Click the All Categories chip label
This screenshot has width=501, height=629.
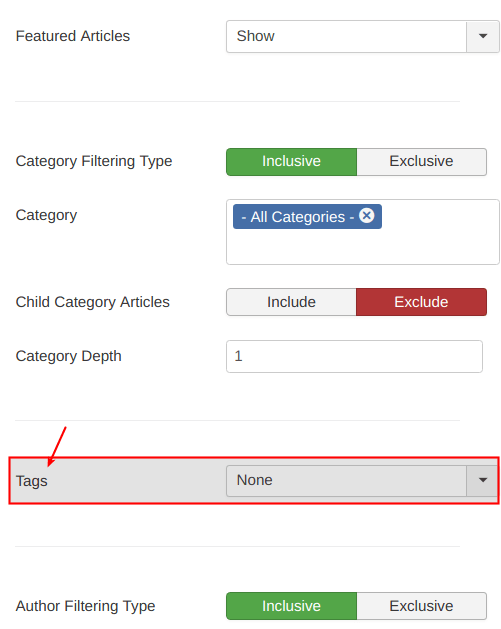(x=298, y=217)
